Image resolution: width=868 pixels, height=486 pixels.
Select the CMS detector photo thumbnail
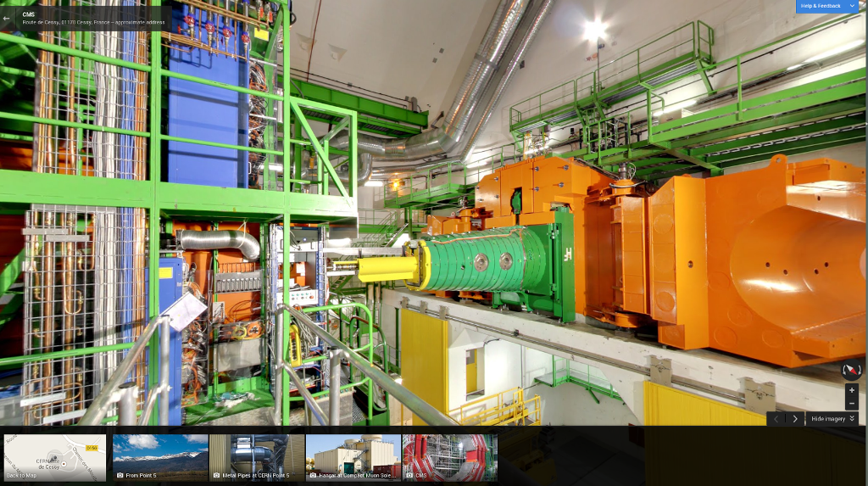(450, 458)
